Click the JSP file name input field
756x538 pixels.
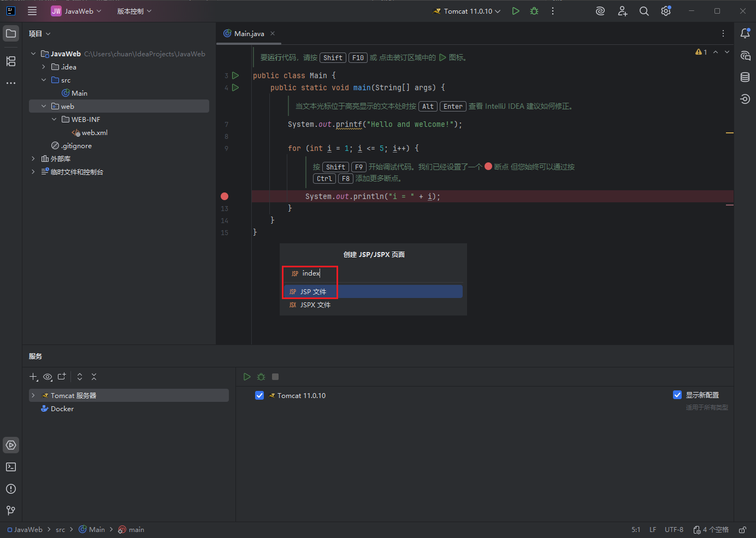(373, 273)
